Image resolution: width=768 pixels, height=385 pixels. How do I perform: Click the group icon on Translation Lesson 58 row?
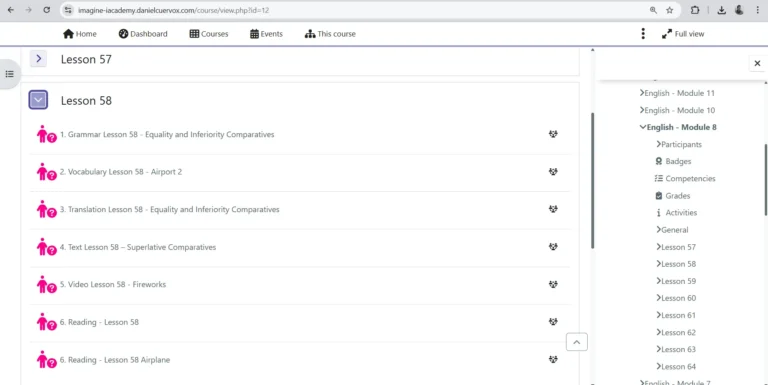click(553, 209)
